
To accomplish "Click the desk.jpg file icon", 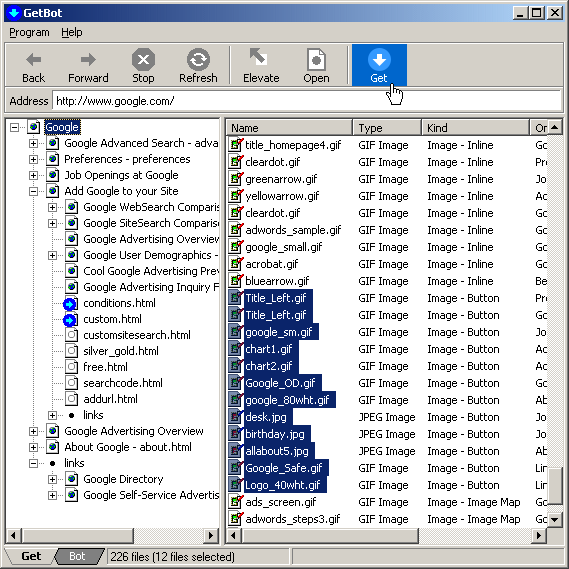I will coord(236,417).
